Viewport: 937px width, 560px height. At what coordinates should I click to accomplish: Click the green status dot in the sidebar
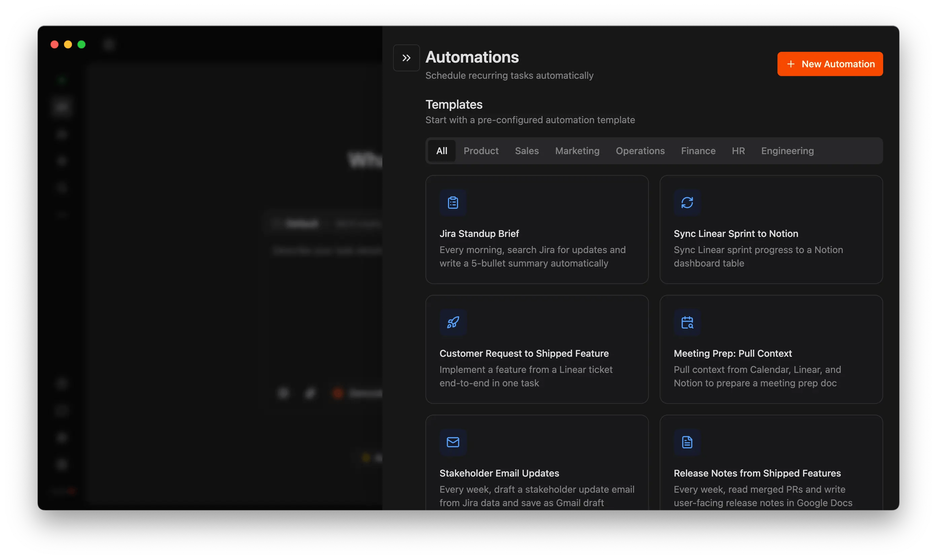pos(62,80)
